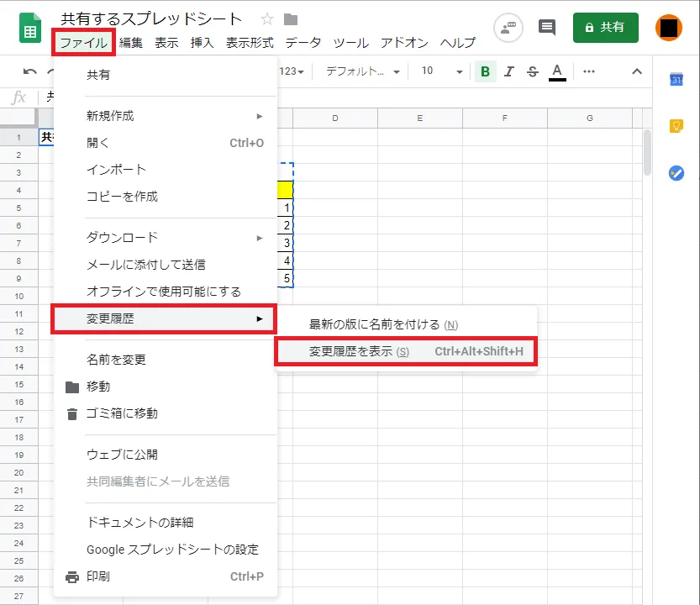Toggle italic formatting icon
The width and height of the screenshot is (700, 605).
509,71
